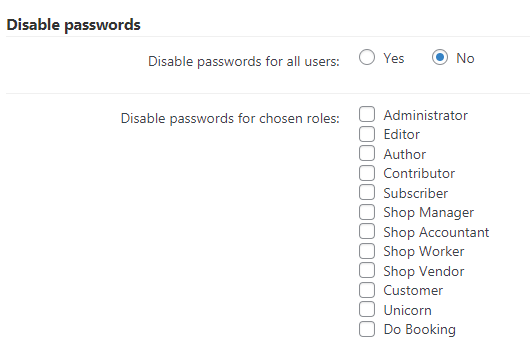Screen dimensions: 530x362
Task: Tick the Editor role checkbox
Action: [367, 134]
